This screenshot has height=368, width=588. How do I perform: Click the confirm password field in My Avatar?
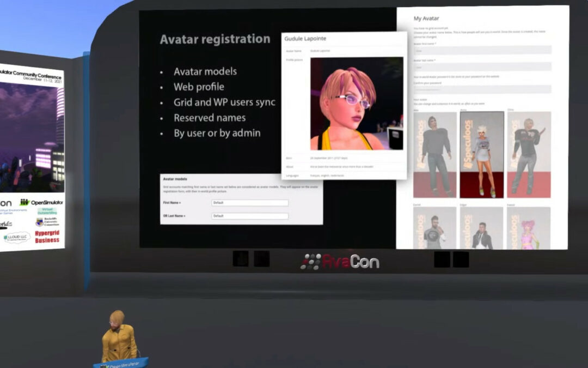pos(482,89)
